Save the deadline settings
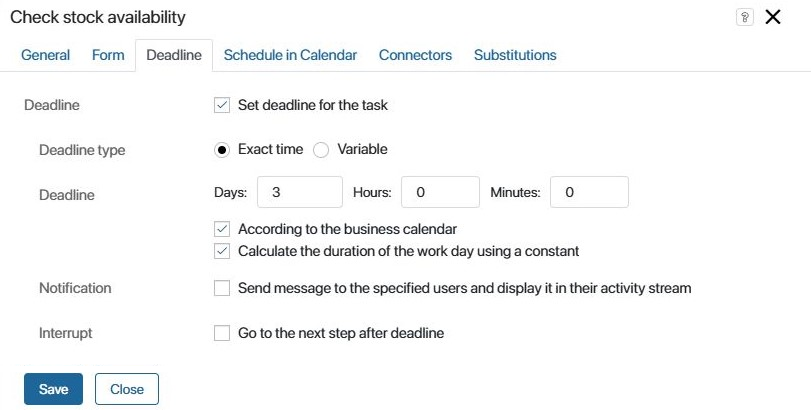Viewport: 811px width, 417px height. [x=53, y=389]
